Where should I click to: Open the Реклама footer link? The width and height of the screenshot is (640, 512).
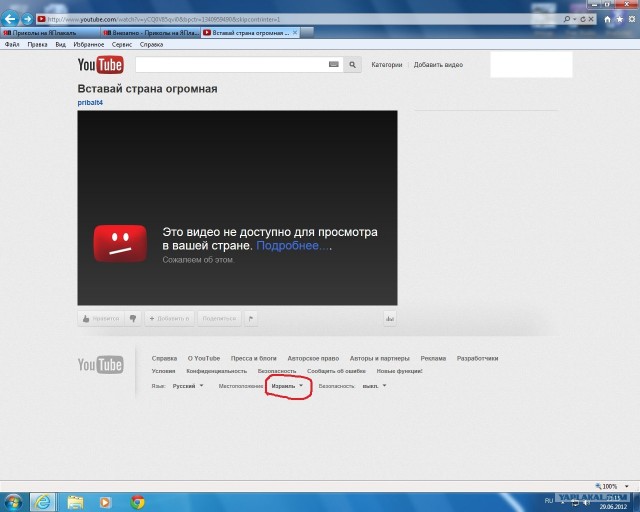tap(433, 358)
